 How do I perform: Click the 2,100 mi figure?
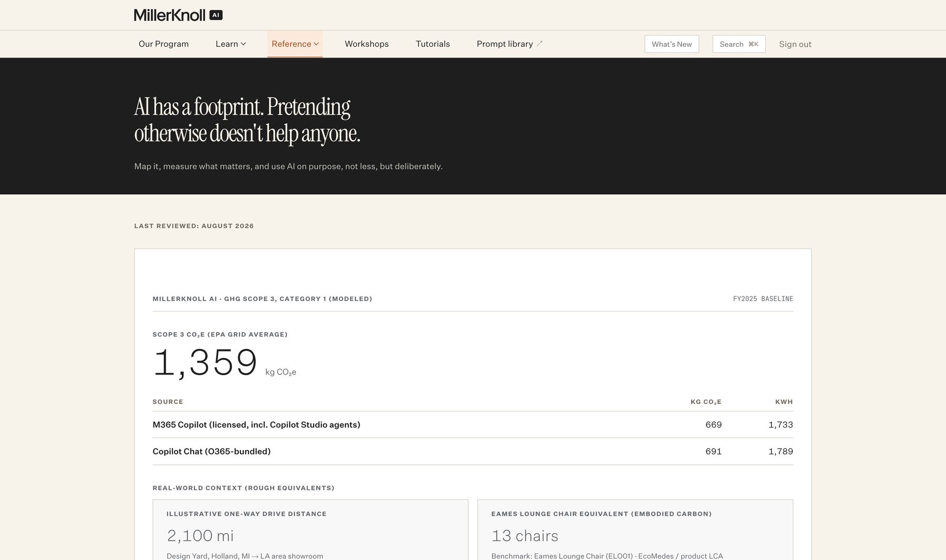[200, 536]
